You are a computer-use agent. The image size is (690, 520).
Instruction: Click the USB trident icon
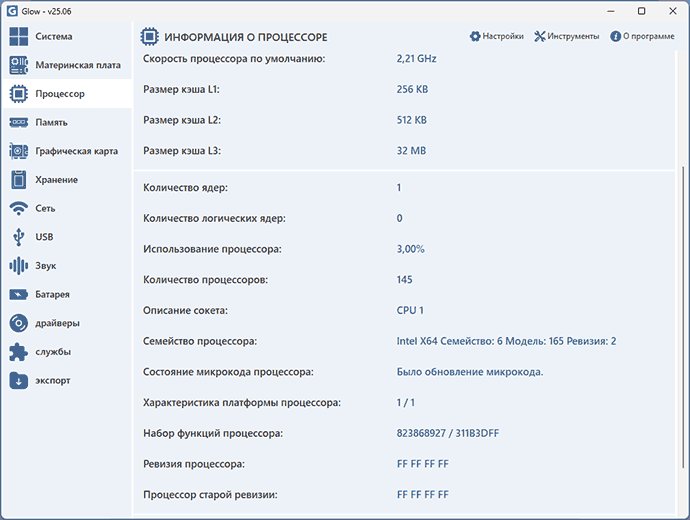point(18,237)
